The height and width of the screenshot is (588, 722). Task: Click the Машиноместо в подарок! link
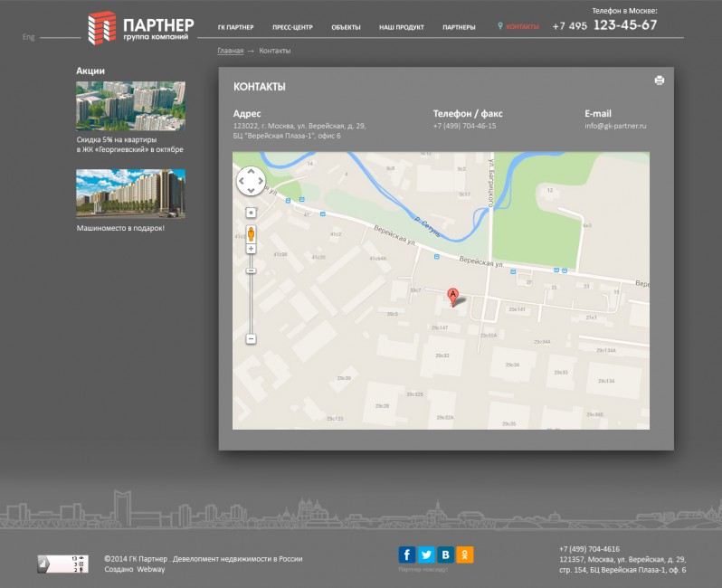pyautogui.click(x=120, y=228)
